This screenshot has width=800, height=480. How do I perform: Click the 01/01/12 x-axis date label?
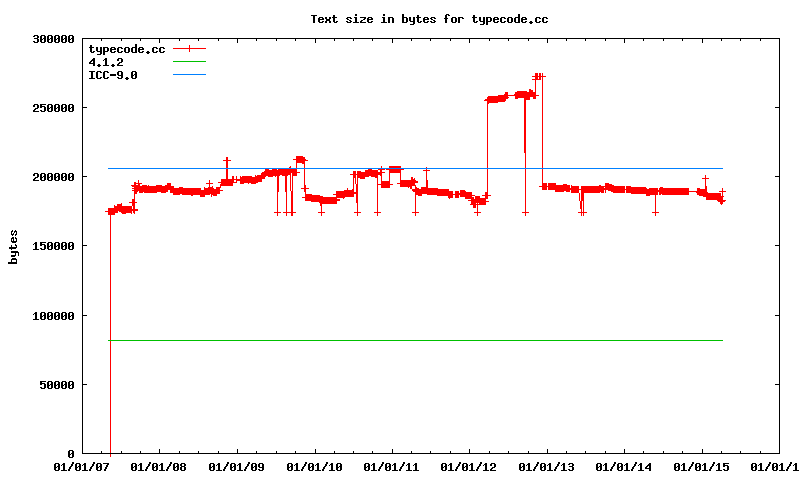point(469,467)
